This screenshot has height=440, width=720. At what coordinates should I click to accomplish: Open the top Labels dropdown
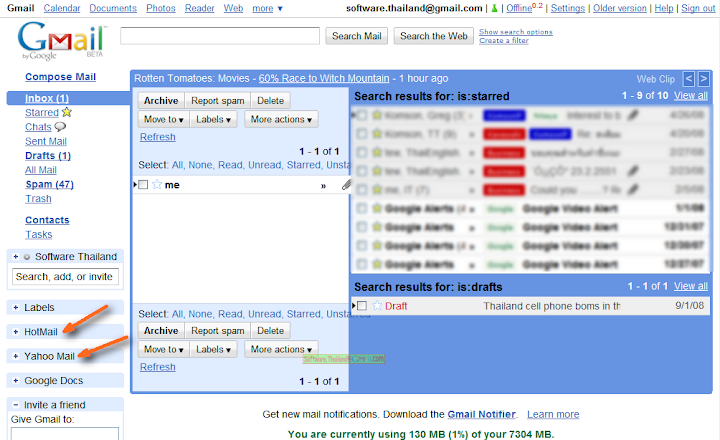click(213, 119)
